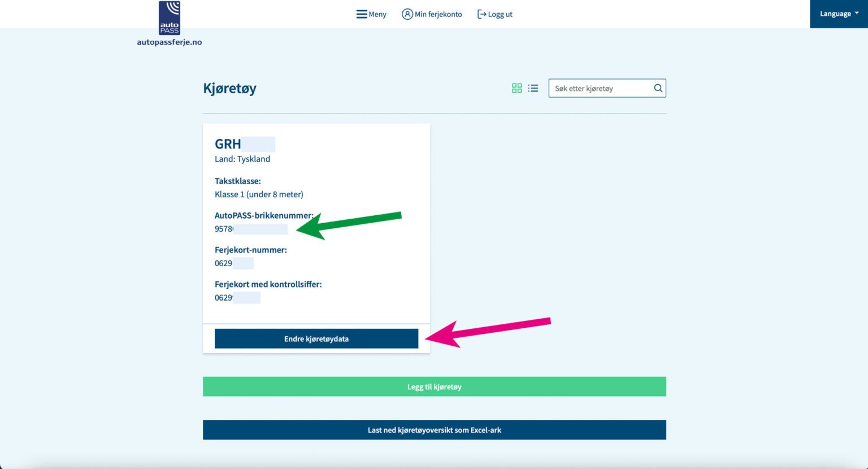Click the magnifier search icon
The image size is (868, 469).
658,88
